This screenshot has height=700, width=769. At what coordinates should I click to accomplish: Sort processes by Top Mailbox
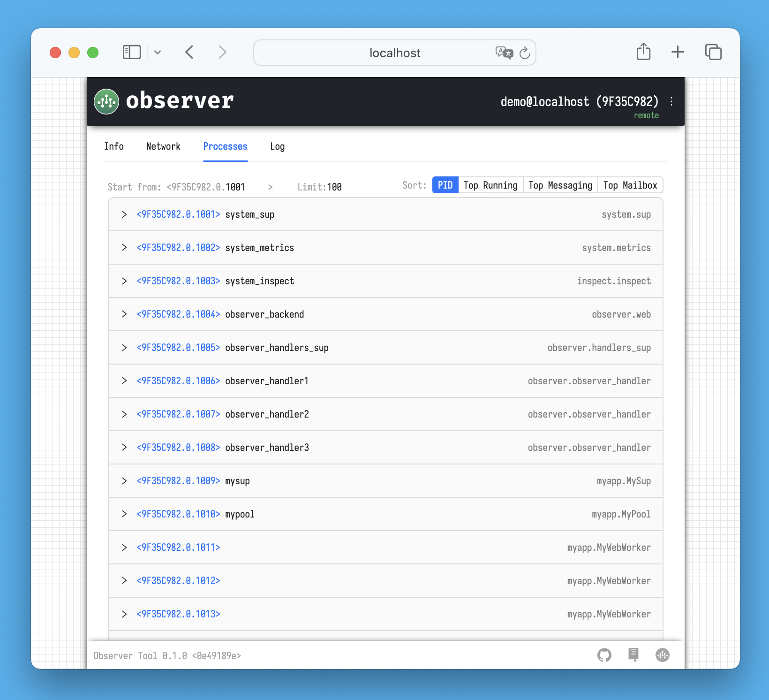(630, 185)
